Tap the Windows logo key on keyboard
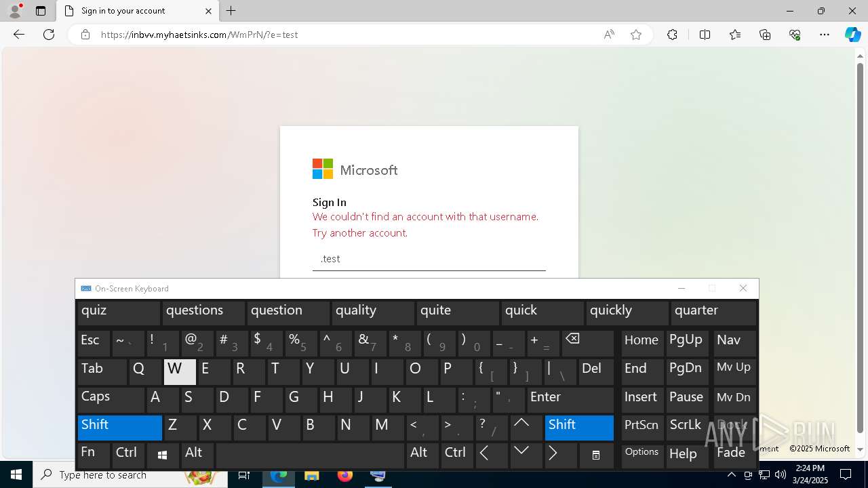The image size is (868, 488). [x=163, y=455]
